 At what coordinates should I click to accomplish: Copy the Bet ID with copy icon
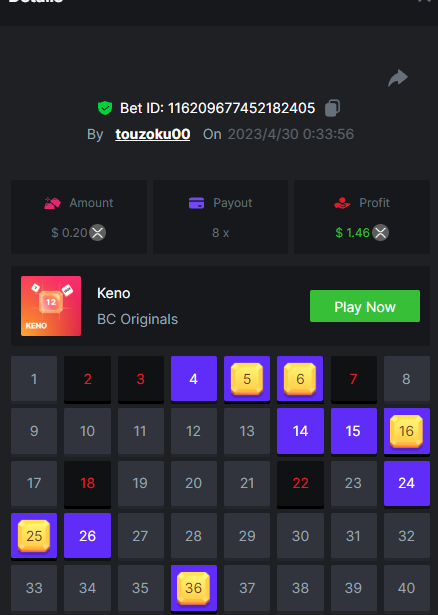[x=333, y=108]
